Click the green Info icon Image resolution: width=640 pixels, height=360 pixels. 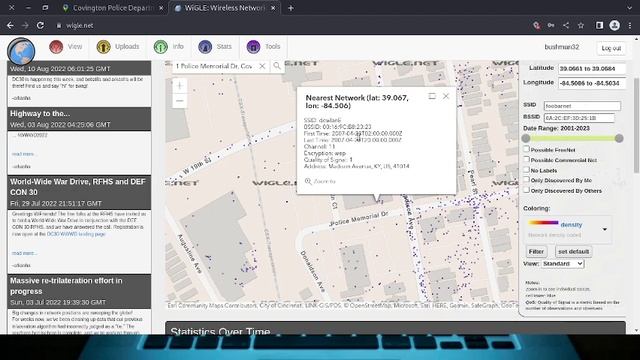[x=160, y=47]
